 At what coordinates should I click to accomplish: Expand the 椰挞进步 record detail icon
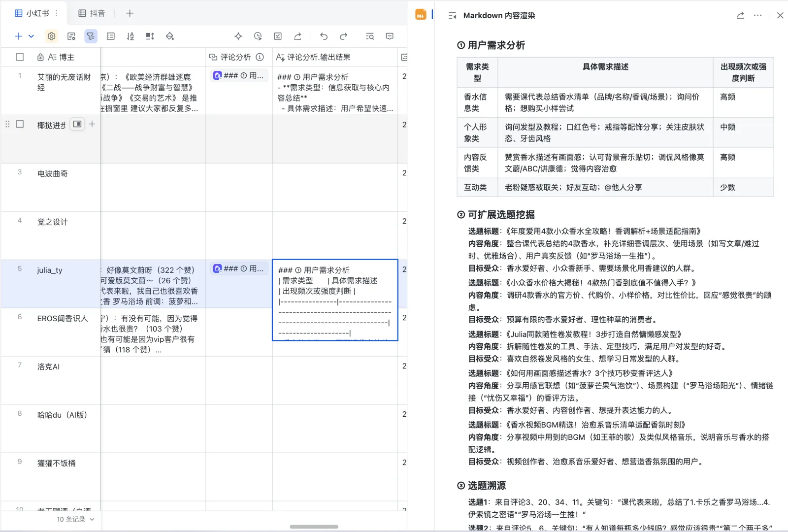coord(77,124)
